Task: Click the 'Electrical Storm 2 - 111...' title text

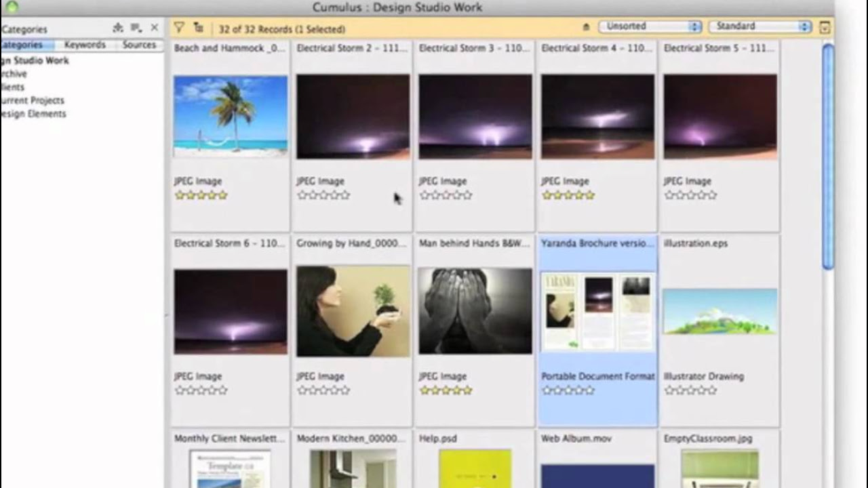Action: (352, 48)
